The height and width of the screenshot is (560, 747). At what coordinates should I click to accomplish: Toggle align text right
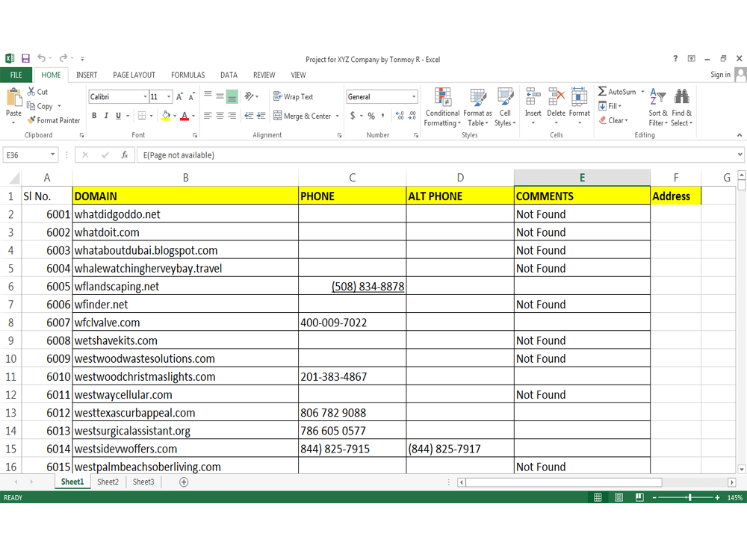[x=232, y=116]
